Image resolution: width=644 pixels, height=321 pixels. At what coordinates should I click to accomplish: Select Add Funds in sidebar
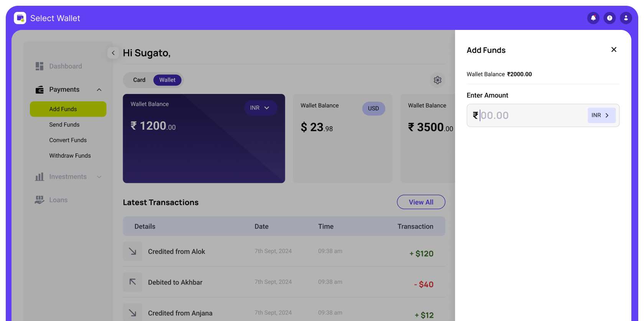pos(68,109)
